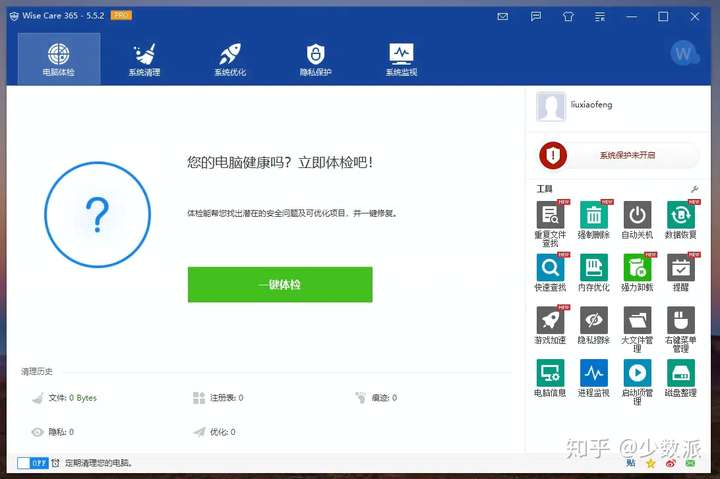Open the 隐私保护 privacy tab

[x=315, y=59]
